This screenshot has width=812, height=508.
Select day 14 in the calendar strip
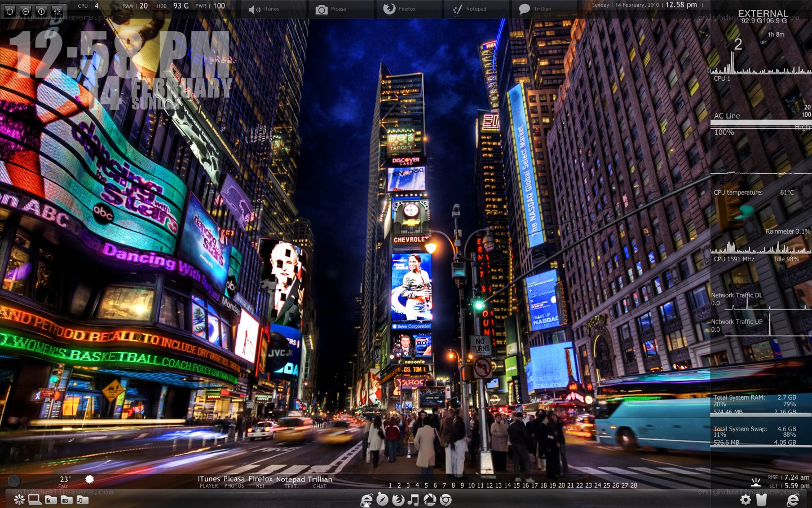click(x=507, y=485)
